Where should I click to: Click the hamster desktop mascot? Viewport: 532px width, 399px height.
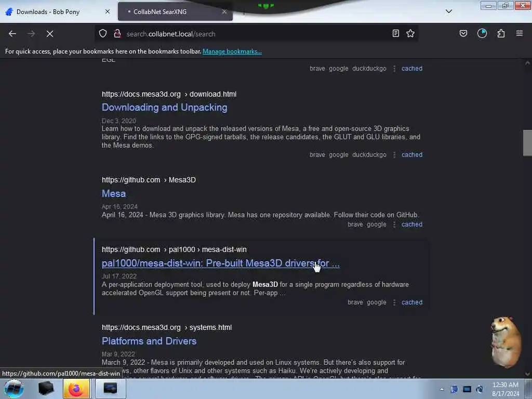[506, 342]
